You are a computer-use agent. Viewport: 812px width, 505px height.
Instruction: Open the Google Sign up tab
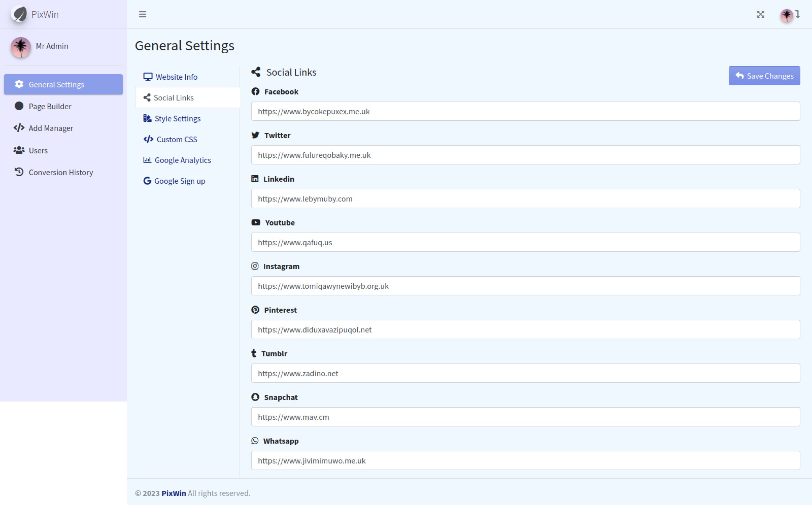[179, 181]
